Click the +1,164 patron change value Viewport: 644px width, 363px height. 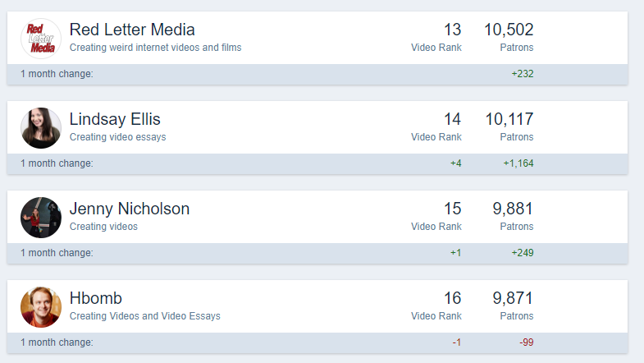[x=518, y=163]
